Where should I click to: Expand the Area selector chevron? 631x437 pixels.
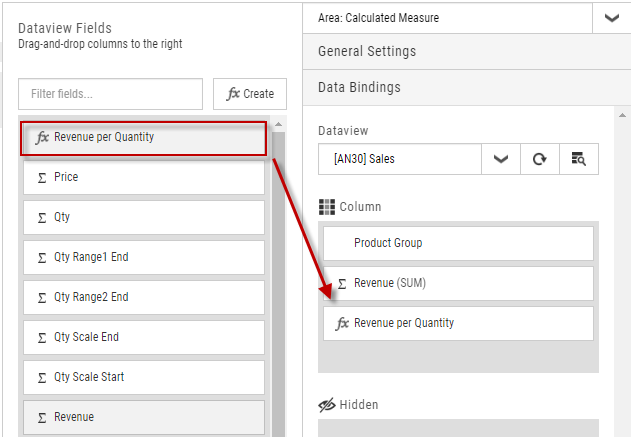611,18
